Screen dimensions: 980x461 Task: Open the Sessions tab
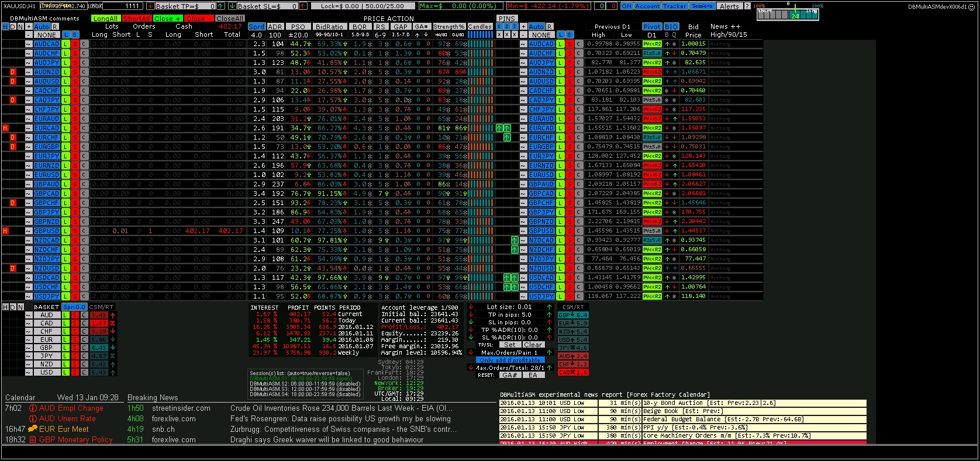[x=702, y=6]
